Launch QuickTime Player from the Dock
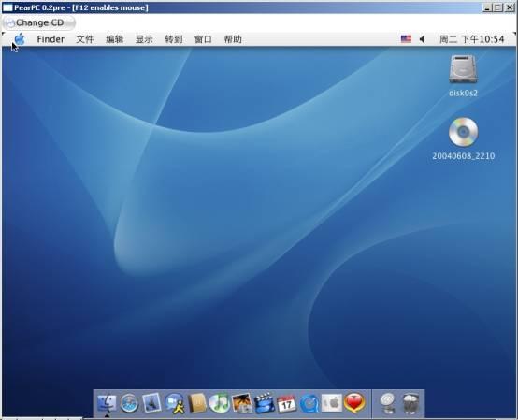The height and width of the screenshot is (420, 518). [309, 403]
